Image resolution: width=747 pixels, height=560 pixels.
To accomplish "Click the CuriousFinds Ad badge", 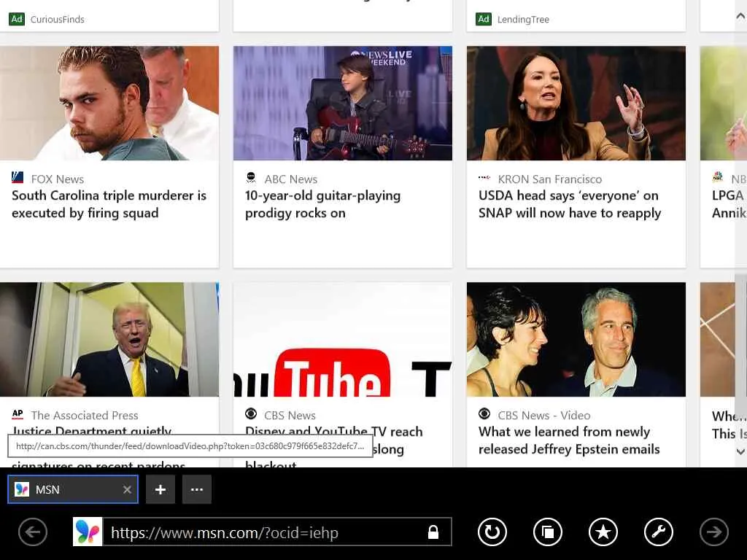I will 17,19.
